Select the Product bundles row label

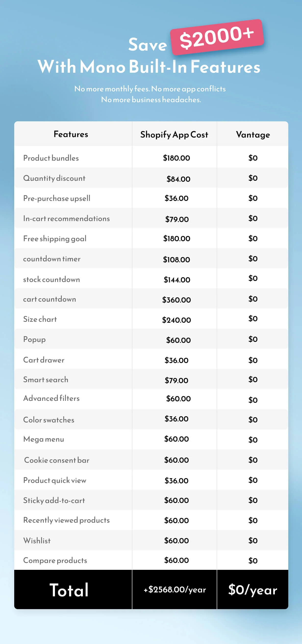click(51, 158)
